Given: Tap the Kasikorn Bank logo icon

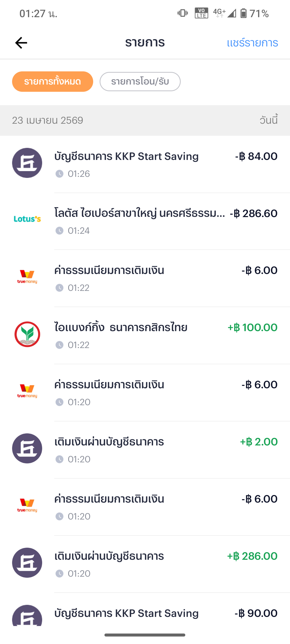Looking at the screenshot, I should click(x=27, y=334).
